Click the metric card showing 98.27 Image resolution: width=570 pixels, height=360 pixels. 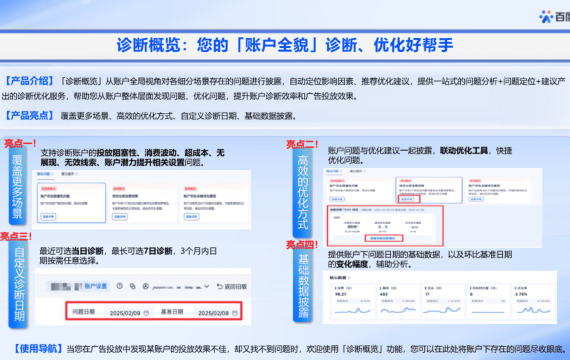[x=353, y=301]
